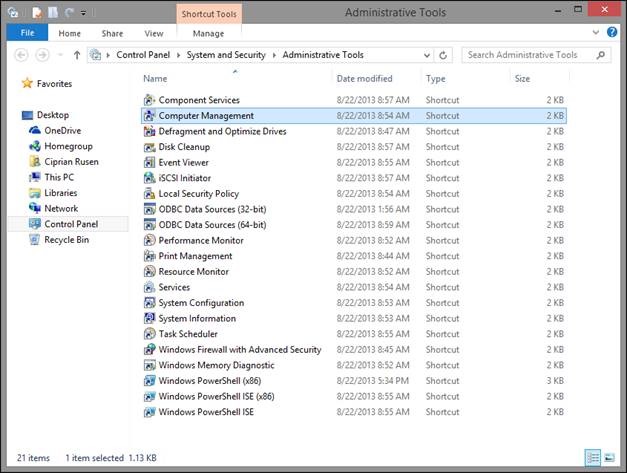Click the Resource Monitor icon
This screenshot has width=627, height=473.
point(150,271)
